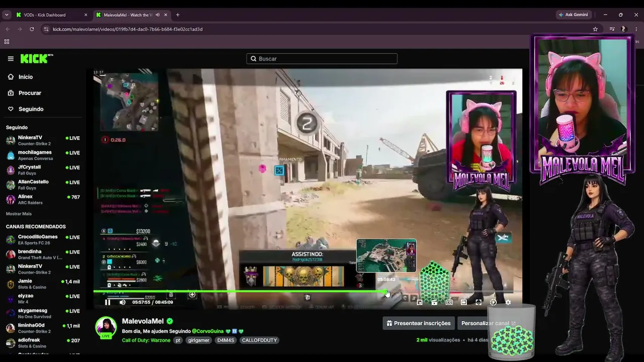Mute the video volume
The width and height of the screenshot is (644, 362).
122,302
